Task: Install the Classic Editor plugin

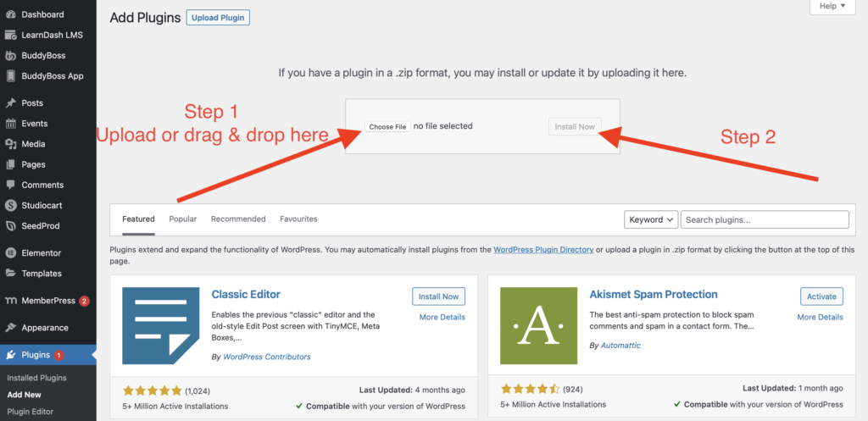Action: (x=438, y=296)
